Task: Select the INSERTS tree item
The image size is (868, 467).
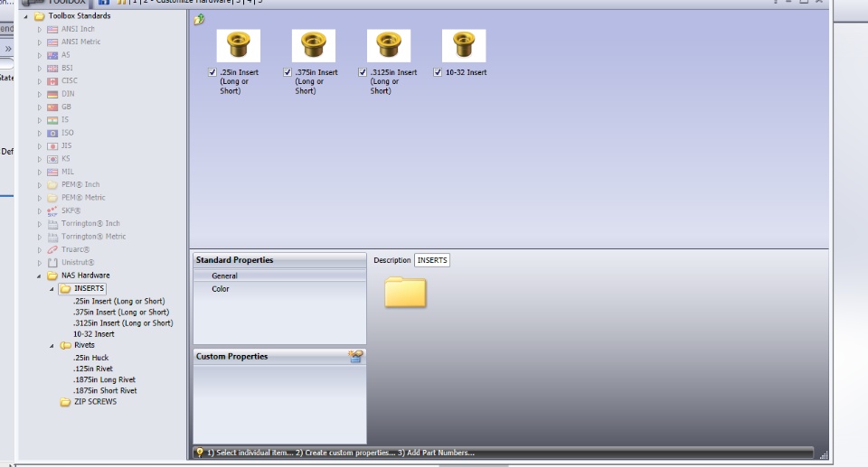Action: click(x=90, y=288)
